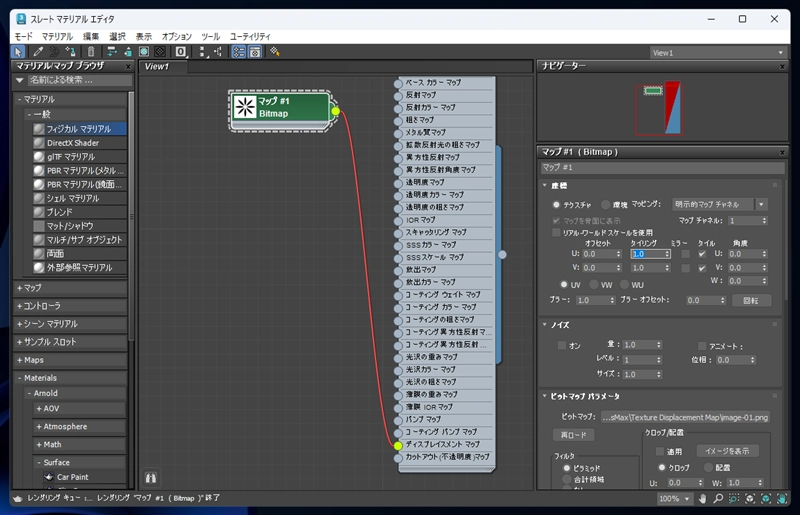This screenshot has width=800, height=515.
Task: Open the オプション menu
Action: click(177, 36)
